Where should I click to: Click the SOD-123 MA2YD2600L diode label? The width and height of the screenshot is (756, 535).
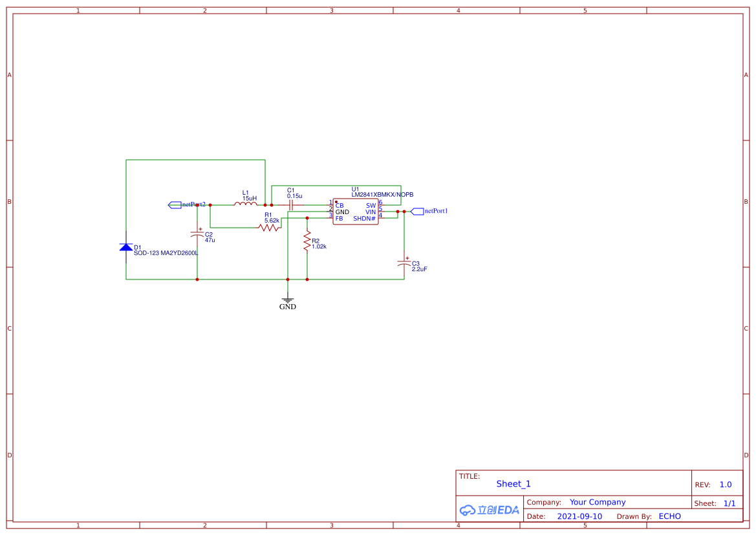click(x=166, y=253)
